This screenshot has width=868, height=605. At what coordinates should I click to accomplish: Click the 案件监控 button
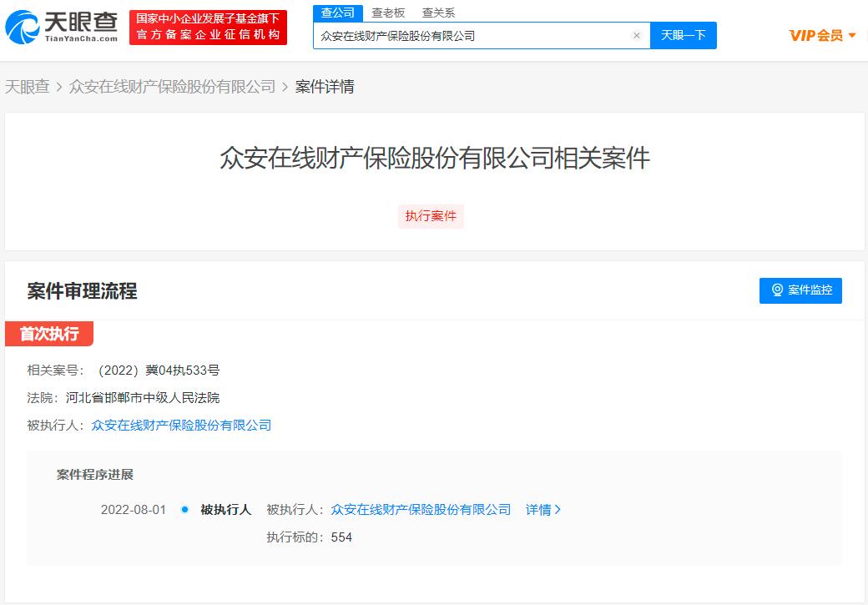800,290
